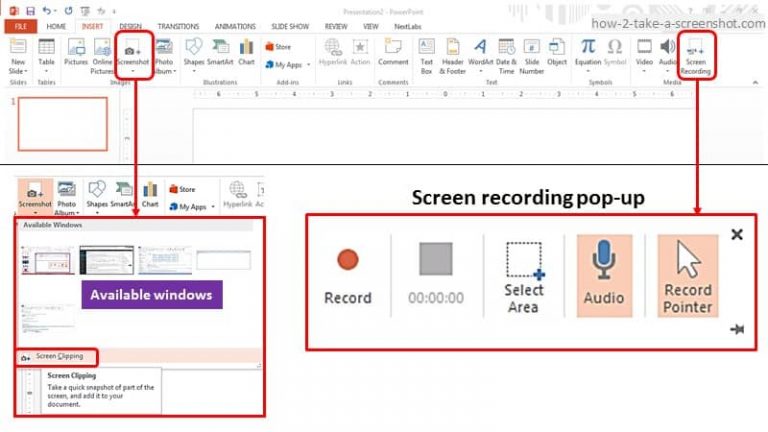The height and width of the screenshot is (432, 768).
Task: Toggle Audio in the recording pop-up
Action: (x=604, y=275)
